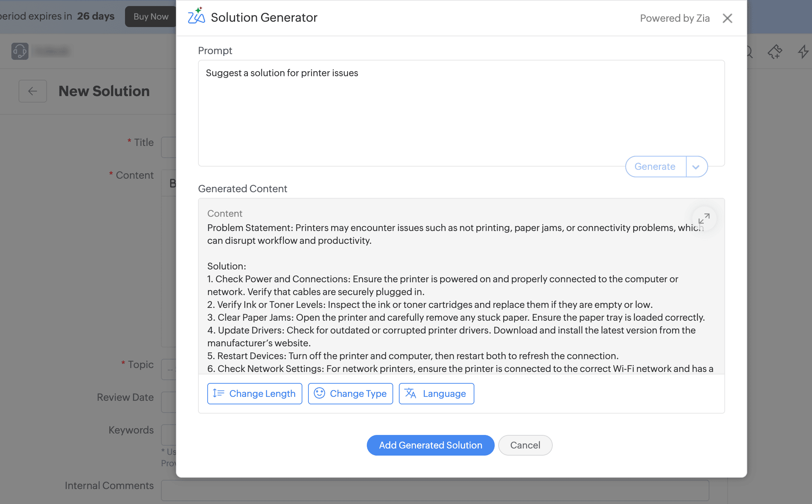Click the lightning bolt quick actions icon
Image resolution: width=812 pixels, height=504 pixels.
pyautogui.click(x=803, y=52)
